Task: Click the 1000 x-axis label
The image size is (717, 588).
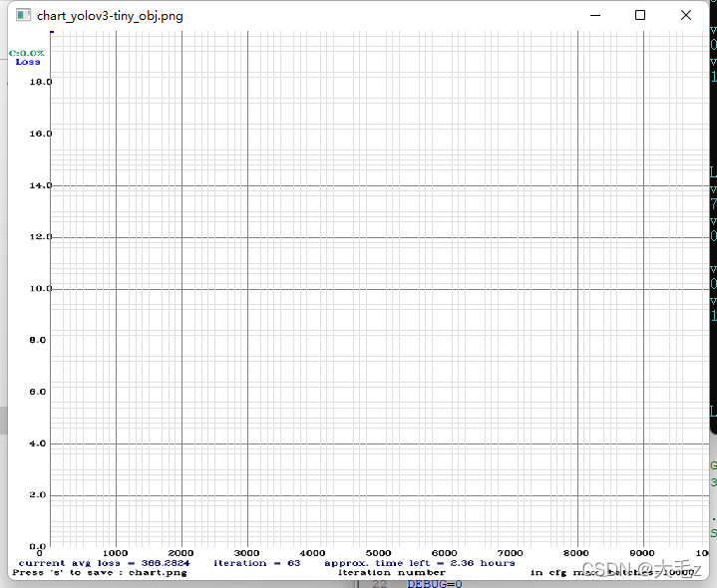Action: tap(115, 553)
